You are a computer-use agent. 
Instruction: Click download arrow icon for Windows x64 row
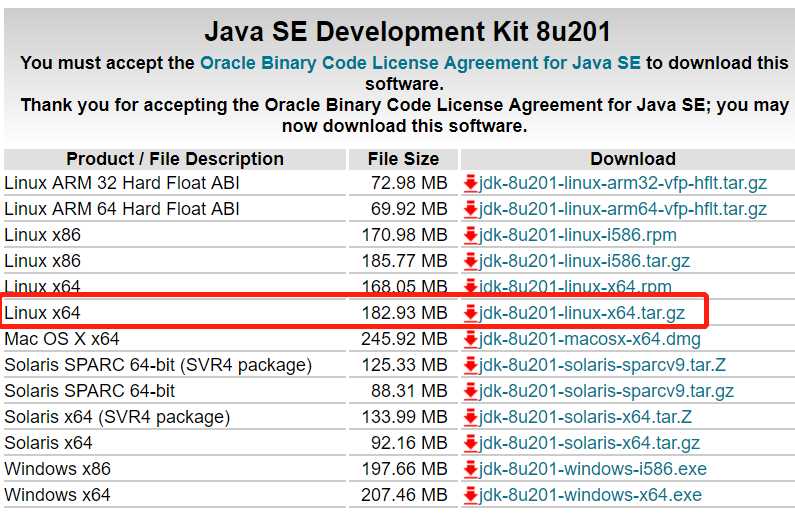tap(471, 495)
